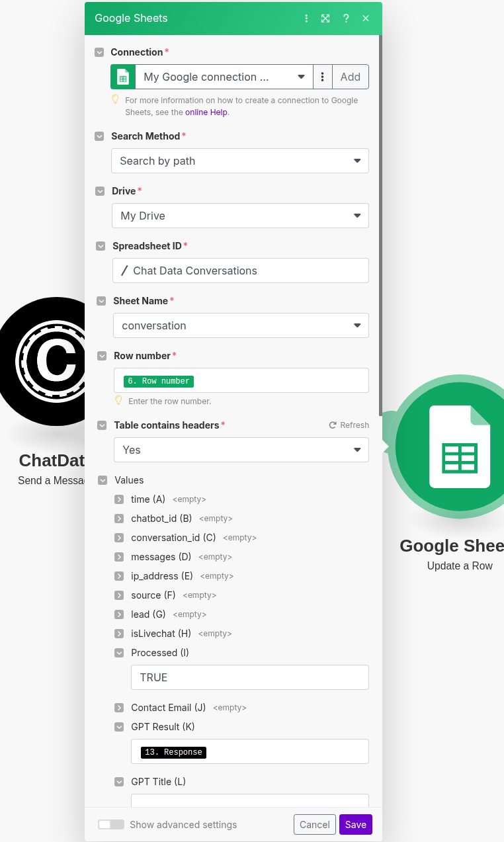Click the Update a Row module label
This screenshot has width=504, height=842.
[x=460, y=566]
